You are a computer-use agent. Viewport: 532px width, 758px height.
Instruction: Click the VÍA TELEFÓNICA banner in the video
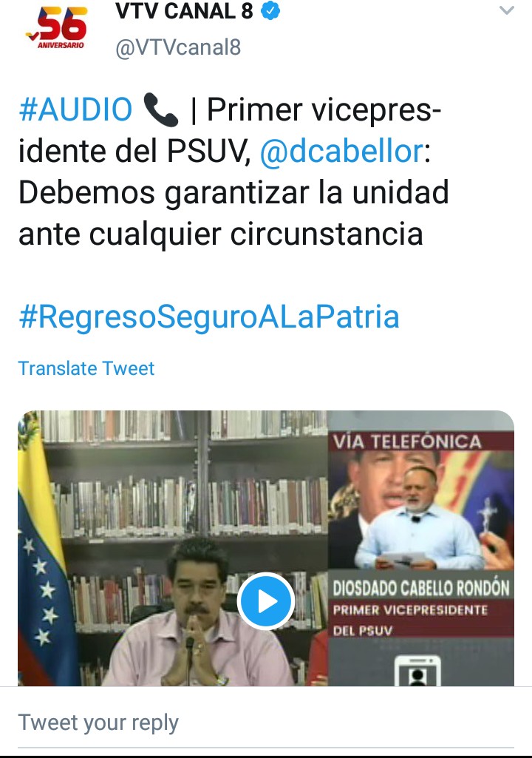pos(407,441)
